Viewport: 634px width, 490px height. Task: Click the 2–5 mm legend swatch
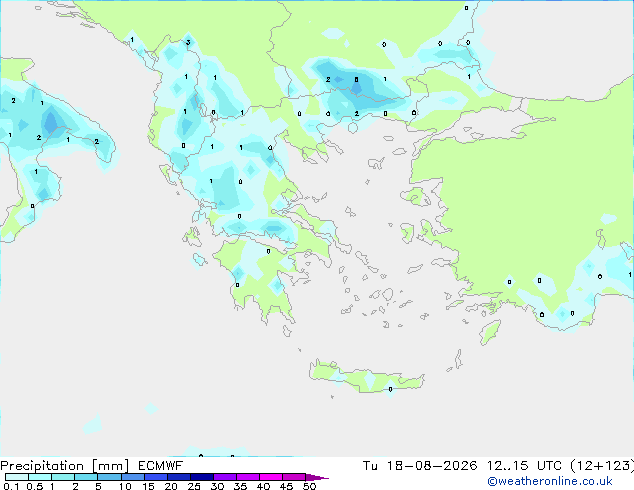tap(86, 477)
